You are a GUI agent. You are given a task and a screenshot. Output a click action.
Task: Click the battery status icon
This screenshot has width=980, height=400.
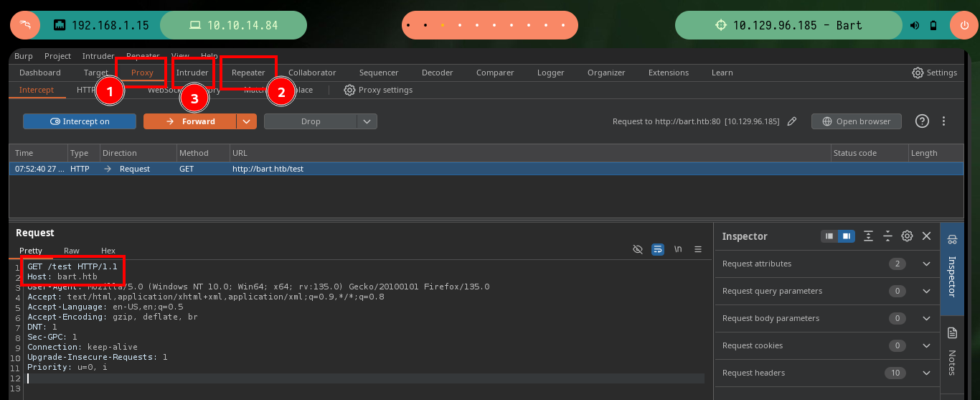[x=933, y=25]
